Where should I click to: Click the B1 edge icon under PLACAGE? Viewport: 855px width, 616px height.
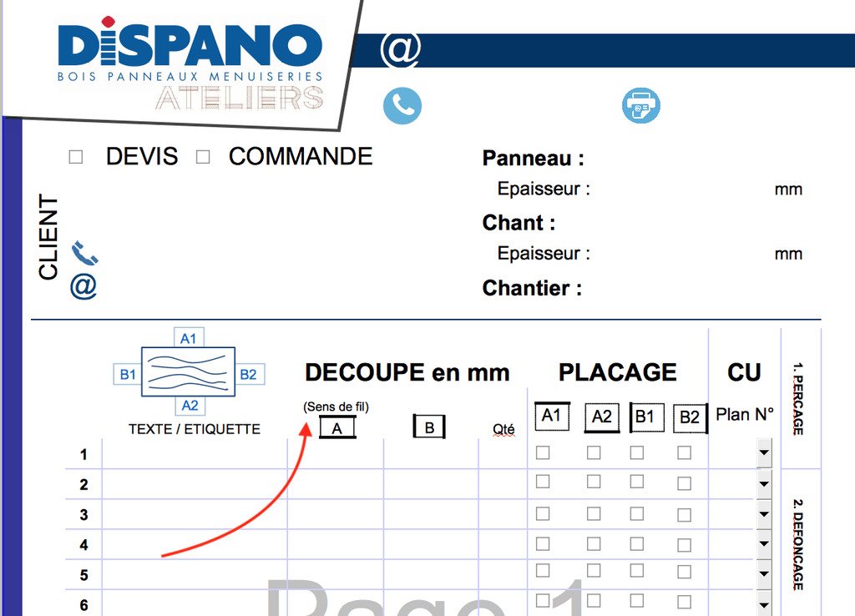647,417
